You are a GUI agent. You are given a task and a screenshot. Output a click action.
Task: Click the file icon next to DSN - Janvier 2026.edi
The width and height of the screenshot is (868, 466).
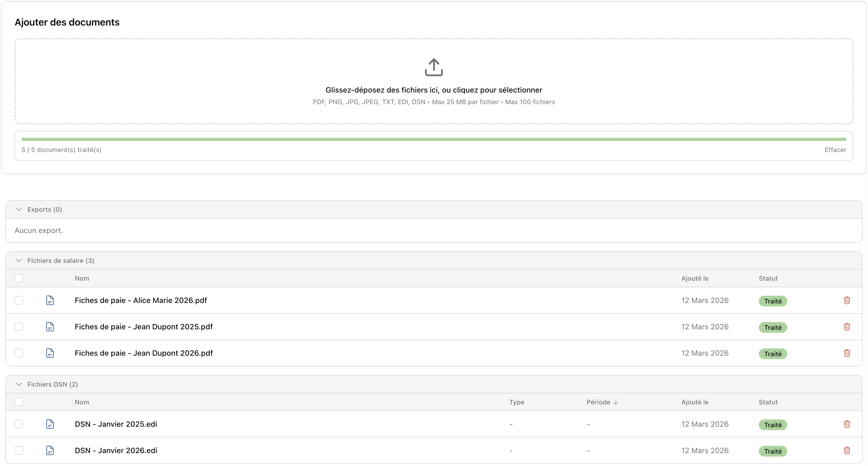pyautogui.click(x=50, y=450)
